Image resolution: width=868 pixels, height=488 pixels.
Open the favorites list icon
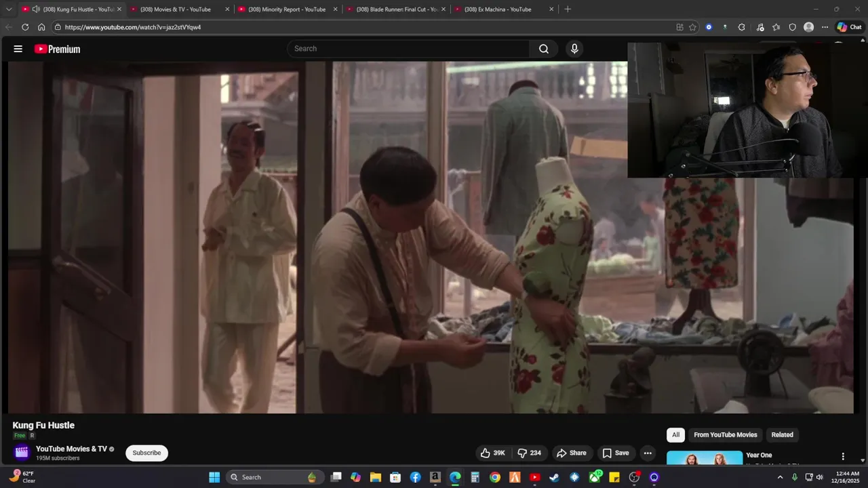pyautogui.click(x=776, y=27)
